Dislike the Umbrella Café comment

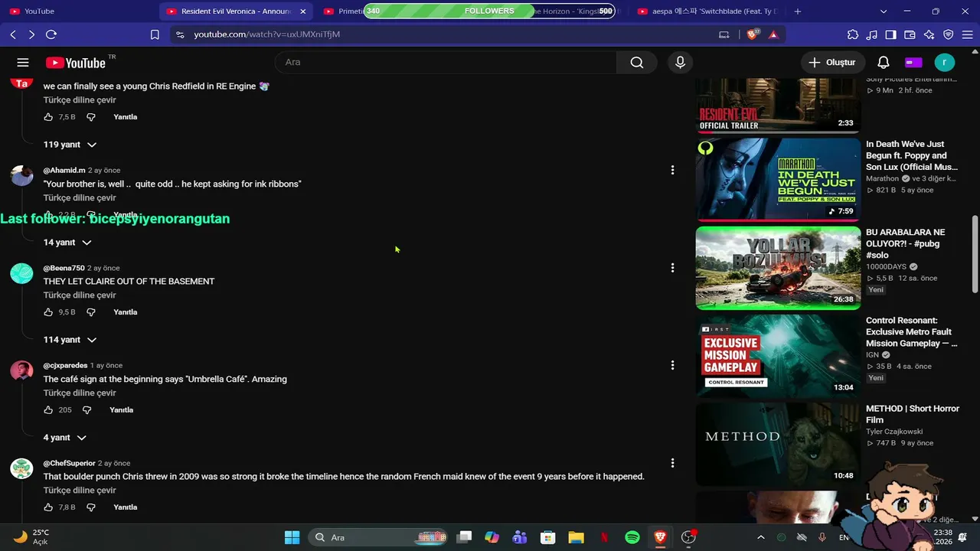(87, 410)
